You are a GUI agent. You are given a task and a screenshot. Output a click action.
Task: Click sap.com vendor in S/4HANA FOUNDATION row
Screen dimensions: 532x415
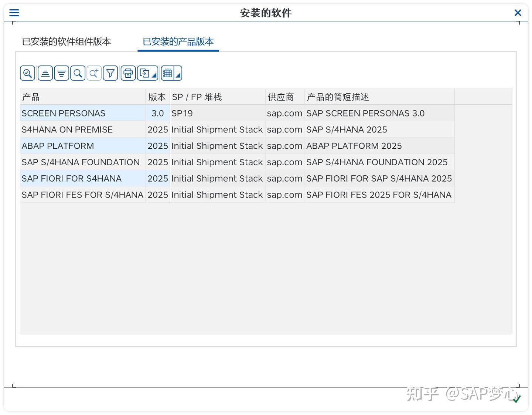285,162
